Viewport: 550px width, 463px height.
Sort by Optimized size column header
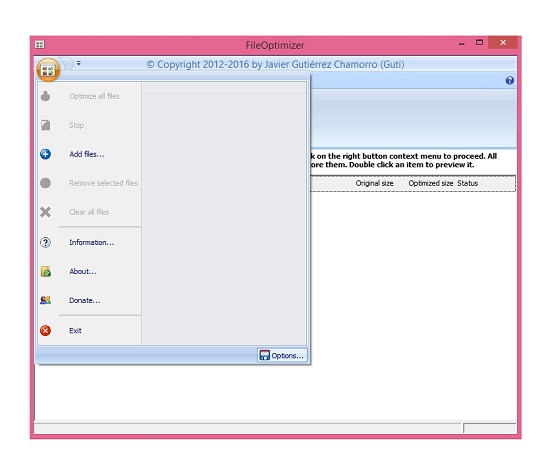[431, 183]
